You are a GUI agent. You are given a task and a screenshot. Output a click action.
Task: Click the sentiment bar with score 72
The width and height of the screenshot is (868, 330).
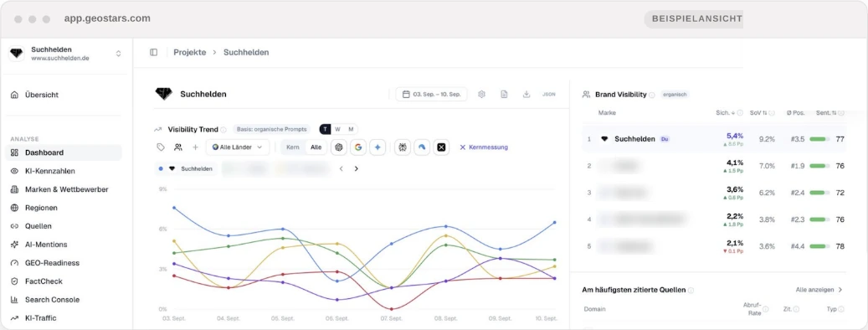point(819,193)
